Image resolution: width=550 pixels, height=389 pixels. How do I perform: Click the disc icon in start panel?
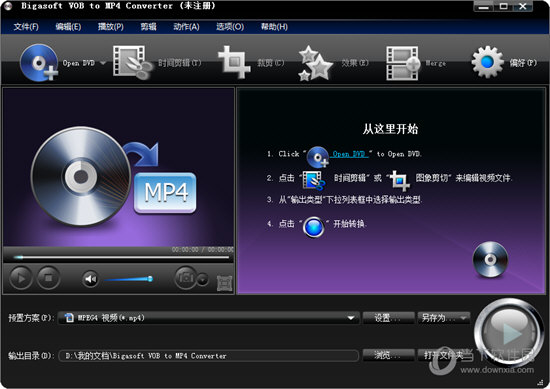pyautogui.click(x=490, y=260)
